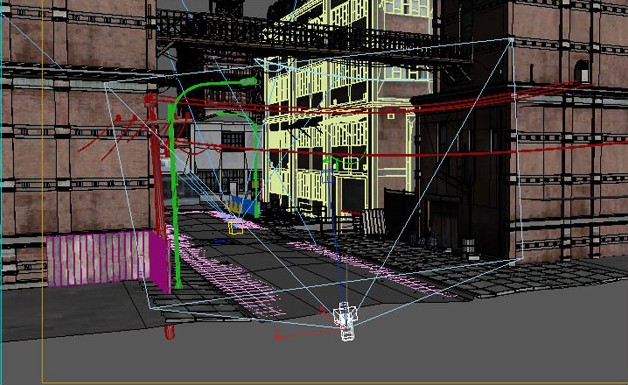The height and width of the screenshot is (385, 628).
Task: Select the barrel beside the dark building
Action: (x=468, y=248)
